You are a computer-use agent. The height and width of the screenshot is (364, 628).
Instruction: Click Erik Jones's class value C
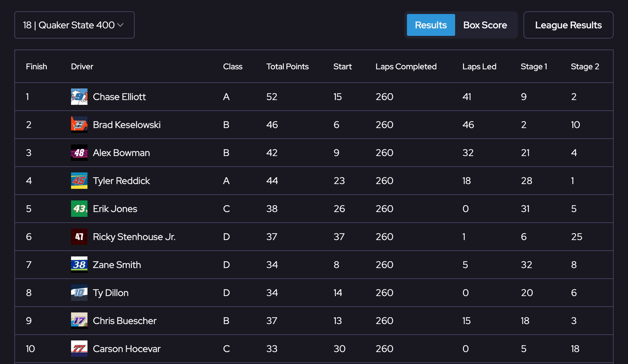point(227,209)
